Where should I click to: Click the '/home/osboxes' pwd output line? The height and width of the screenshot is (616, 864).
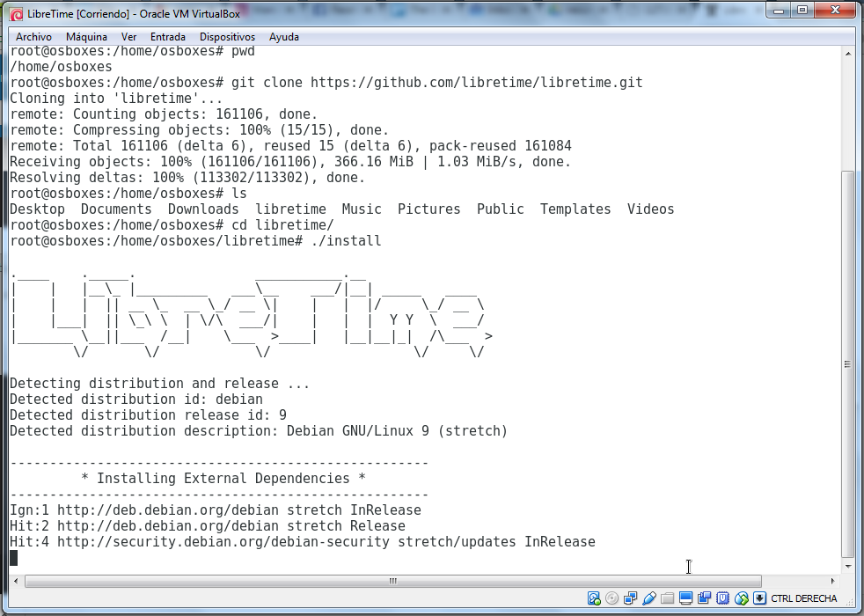[62, 67]
